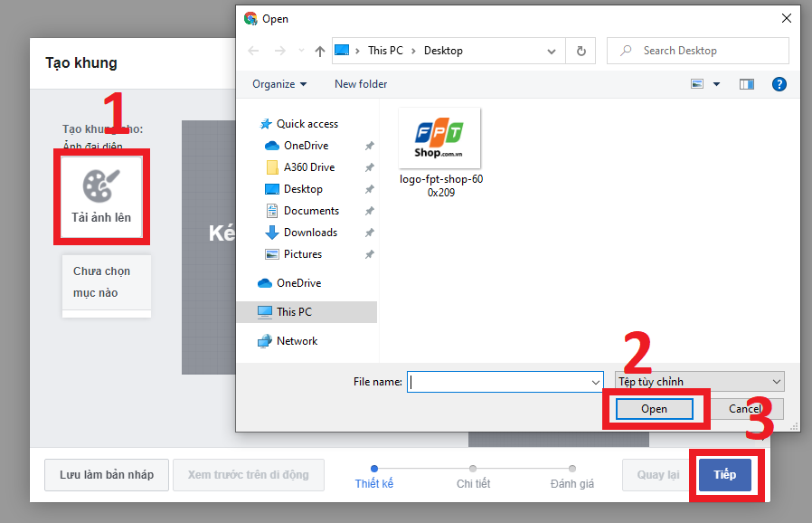812x523 pixels.
Task: Refresh the Desktop folder view
Action: pyautogui.click(x=581, y=51)
